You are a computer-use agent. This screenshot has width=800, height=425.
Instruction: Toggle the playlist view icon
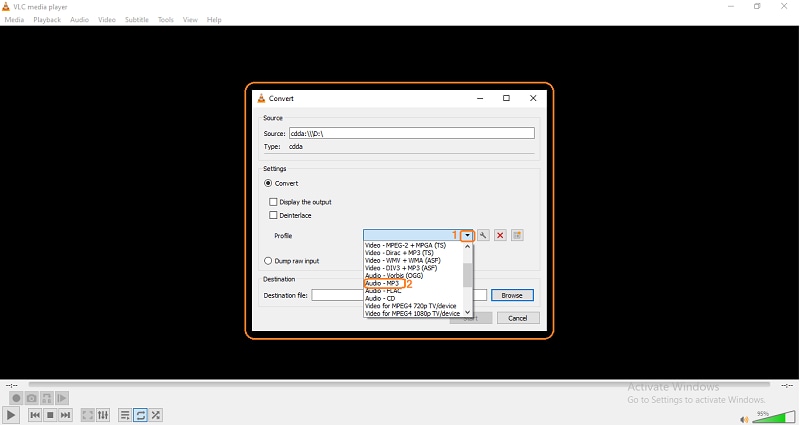[125, 415]
